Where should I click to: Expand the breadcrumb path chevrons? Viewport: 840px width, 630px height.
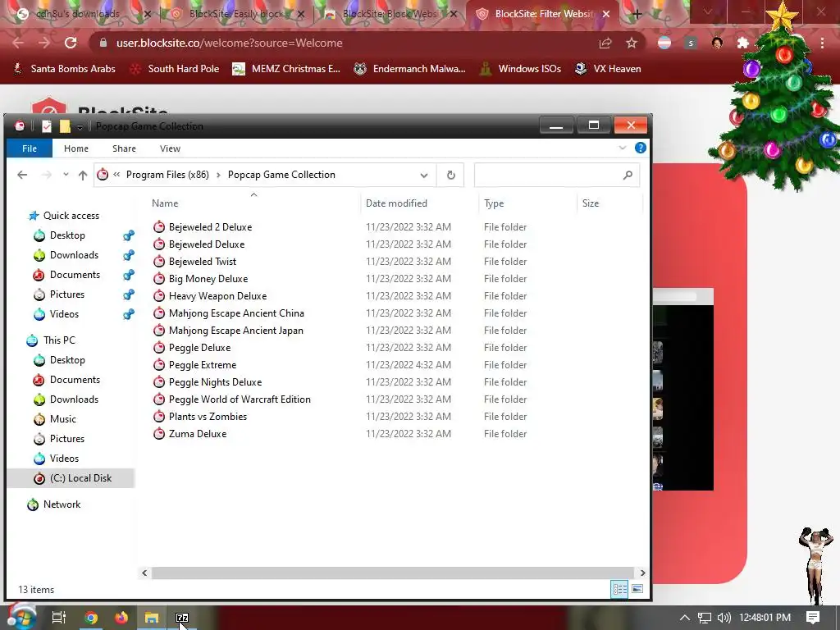tap(116, 175)
